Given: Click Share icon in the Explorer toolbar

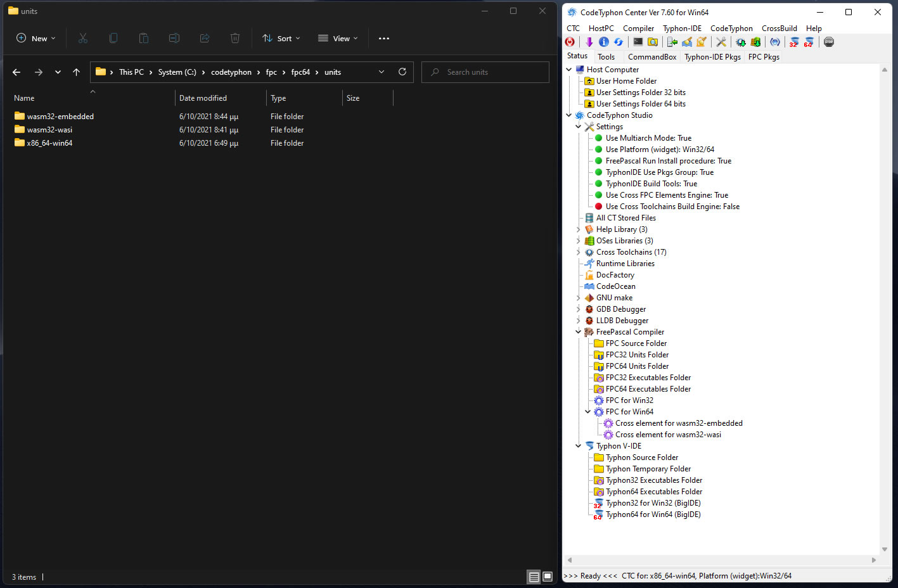Looking at the screenshot, I should 205,38.
